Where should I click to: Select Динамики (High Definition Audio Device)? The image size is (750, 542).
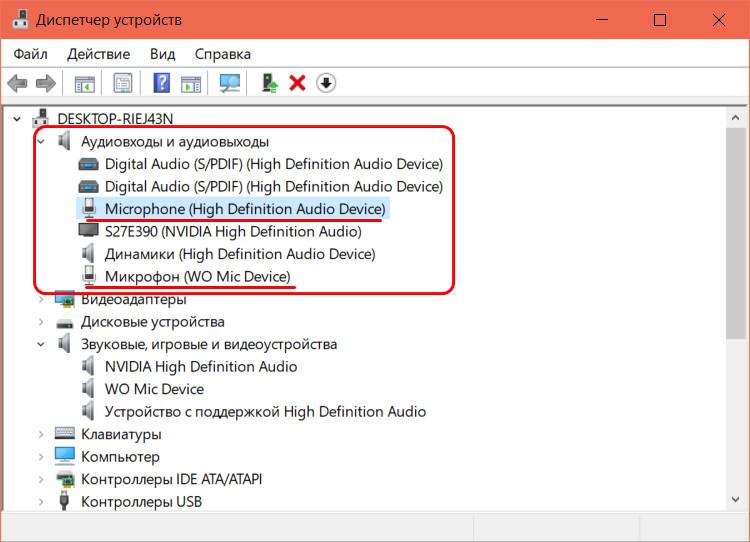pos(240,254)
